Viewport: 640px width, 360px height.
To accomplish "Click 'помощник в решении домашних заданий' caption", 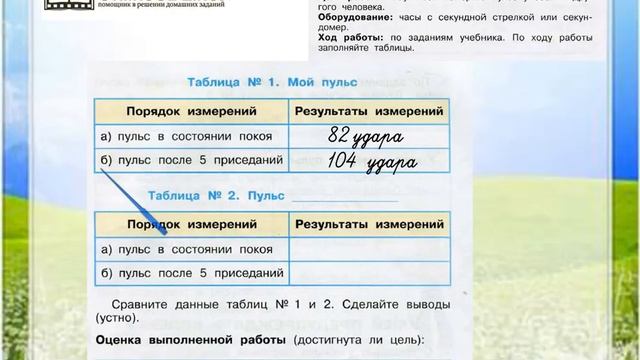I will [161, 4].
